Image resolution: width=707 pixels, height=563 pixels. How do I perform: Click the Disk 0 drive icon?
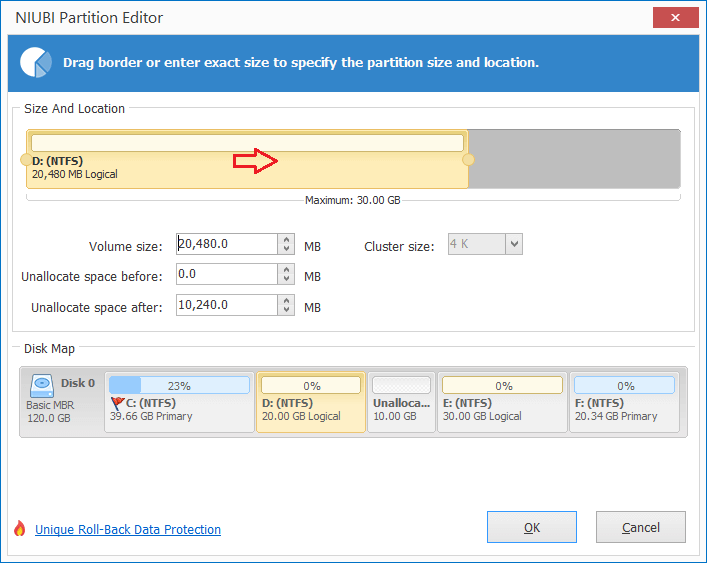click(x=42, y=386)
